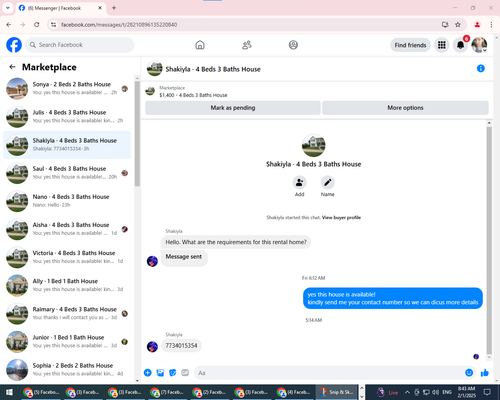
Task: Choose a sticker icon in composer
Action: 173,373
